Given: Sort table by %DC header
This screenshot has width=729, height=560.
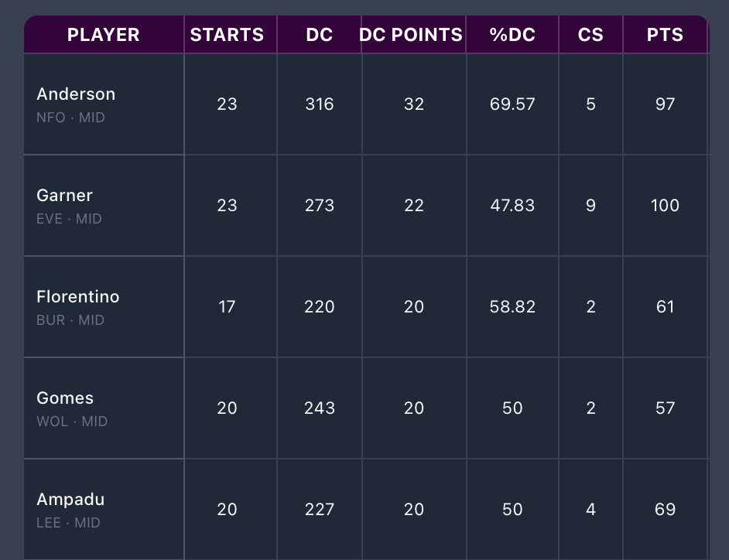Looking at the screenshot, I should point(512,35).
